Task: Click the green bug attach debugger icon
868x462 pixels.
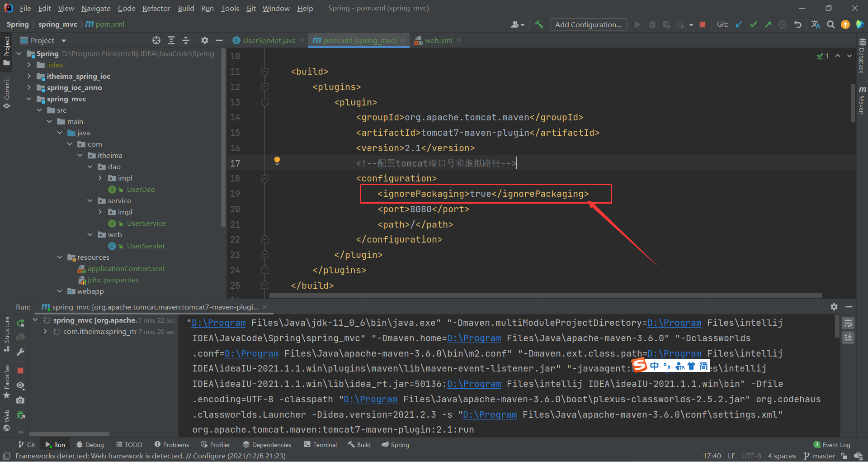Action: pyautogui.click(x=20, y=415)
